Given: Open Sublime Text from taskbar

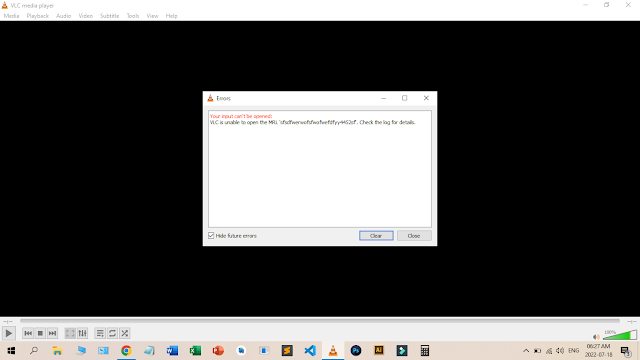Looking at the screenshot, I should click(287, 351).
